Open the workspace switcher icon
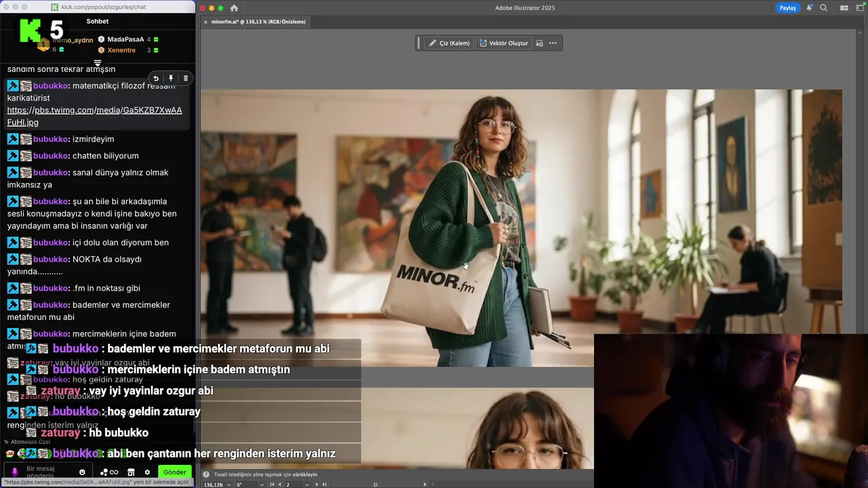The image size is (868, 488). (861, 8)
